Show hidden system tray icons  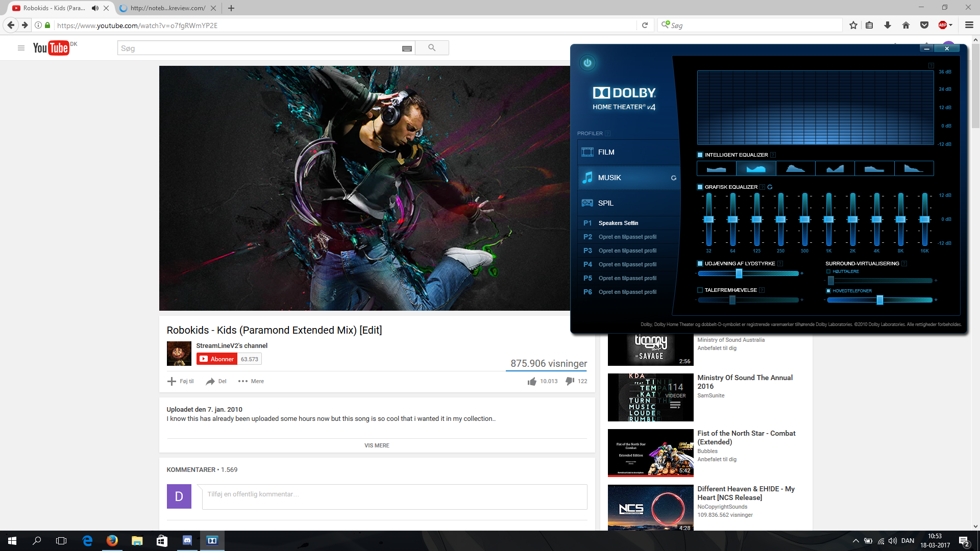(x=855, y=541)
